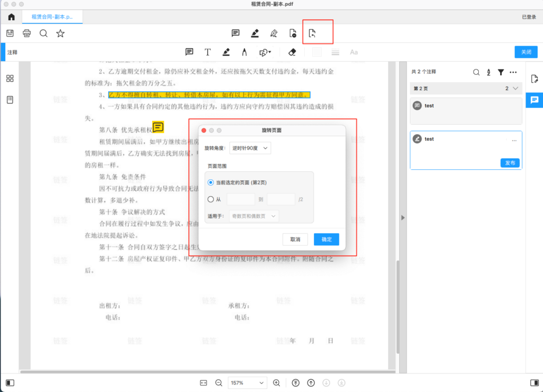Select the Text tool in annotation bar

208,52
